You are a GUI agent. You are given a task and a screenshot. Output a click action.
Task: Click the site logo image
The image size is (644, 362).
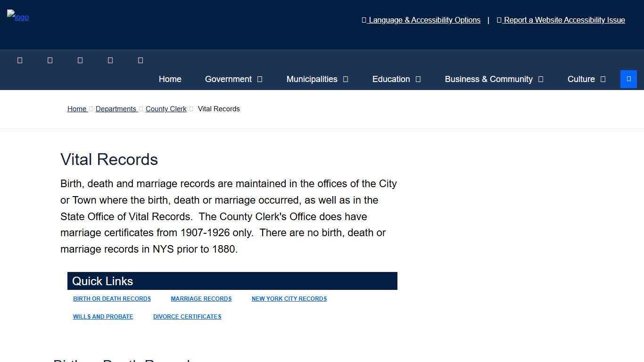click(18, 16)
